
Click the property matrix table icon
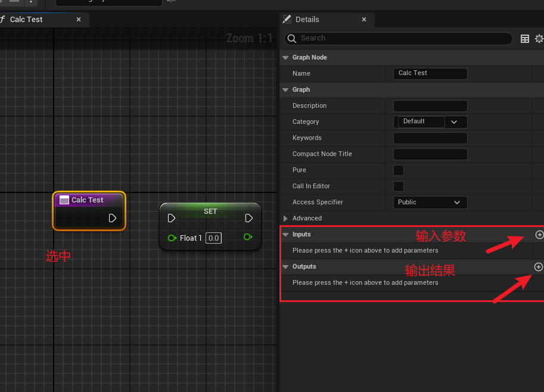pyautogui.click(x=525, y=39)
